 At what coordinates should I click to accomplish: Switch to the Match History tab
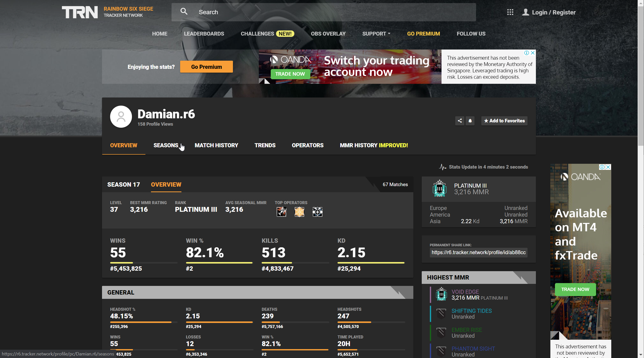pyautogui.click(x=216, y=145)
